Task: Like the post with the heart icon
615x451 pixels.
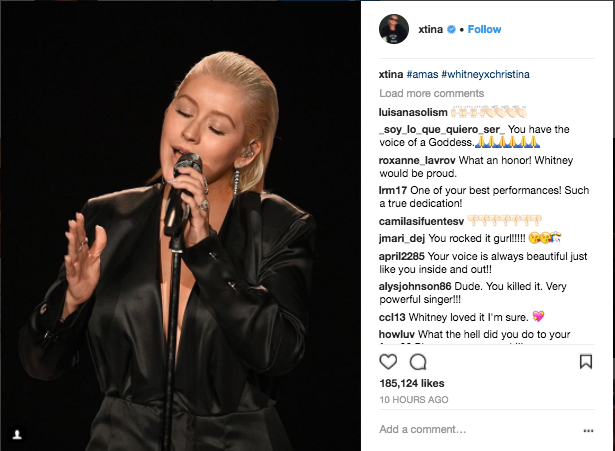Action: (x=388, y=362)
